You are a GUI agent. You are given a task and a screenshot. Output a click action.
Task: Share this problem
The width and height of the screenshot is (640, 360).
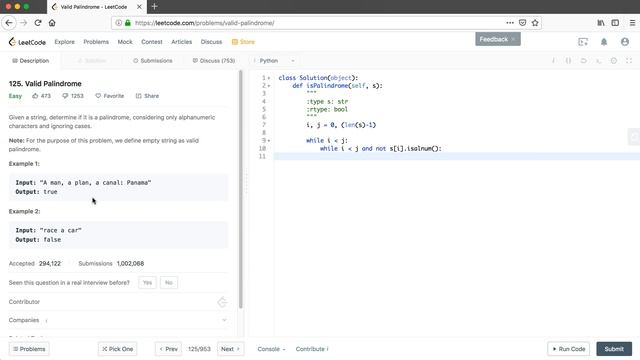pyautogui.click(x=147, y=96)
